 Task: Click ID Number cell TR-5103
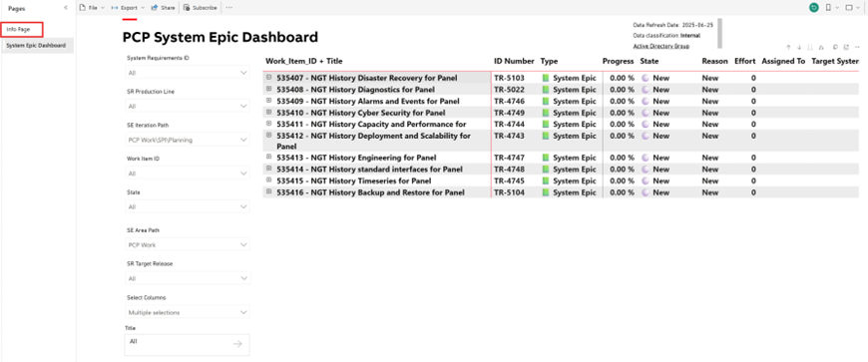[x=509, y=78]
